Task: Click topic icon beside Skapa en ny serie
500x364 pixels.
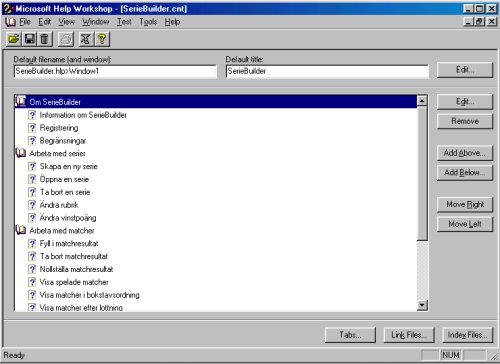Action: 32,166
